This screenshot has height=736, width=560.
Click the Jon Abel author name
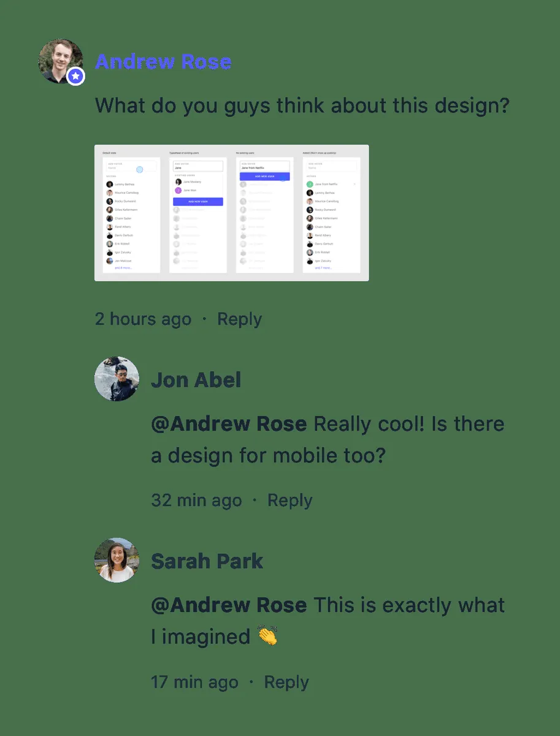pos(196,380)
